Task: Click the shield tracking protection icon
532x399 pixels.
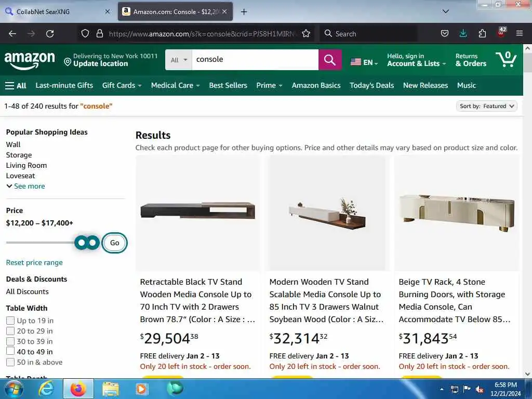Action: tap(85, 33)
